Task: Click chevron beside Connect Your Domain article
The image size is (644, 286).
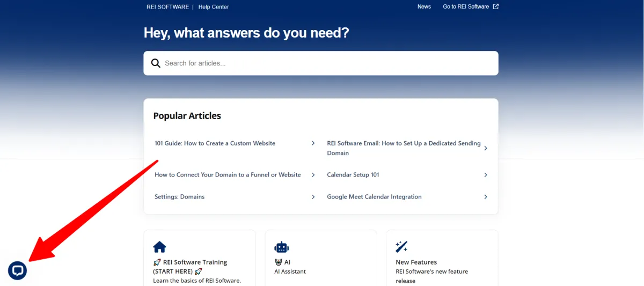Action: tap(313, 175)
